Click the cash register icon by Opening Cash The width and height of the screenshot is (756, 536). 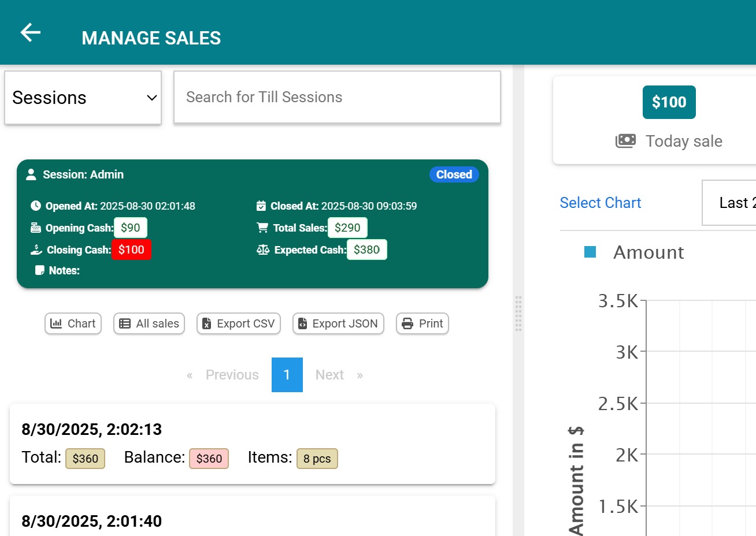[x=36, y=228]
